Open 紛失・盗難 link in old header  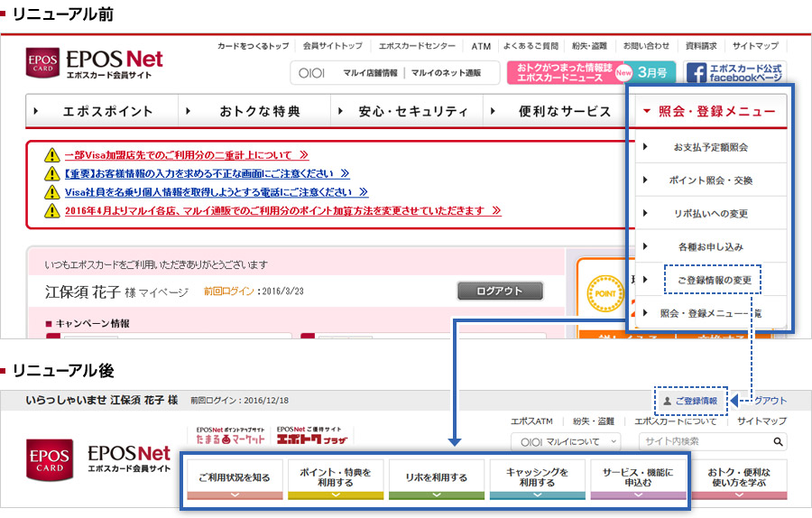[x=589, y=46]
